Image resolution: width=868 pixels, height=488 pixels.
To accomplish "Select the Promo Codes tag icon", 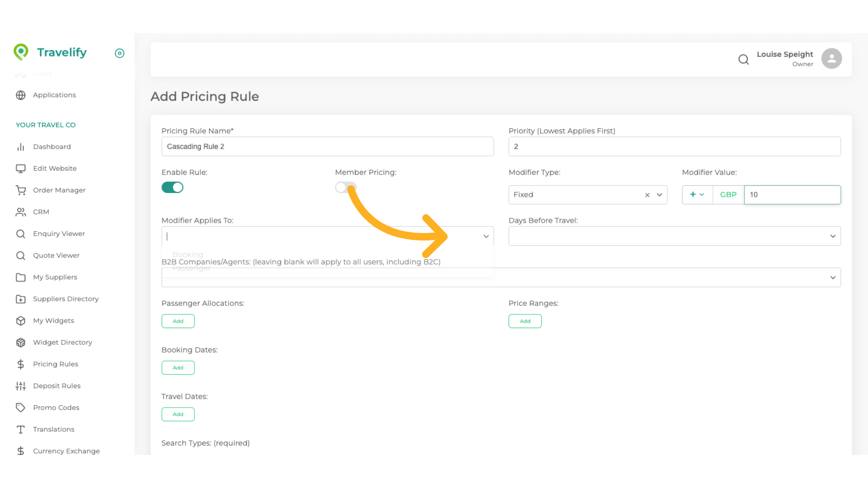I will click(x=21, y=407).
